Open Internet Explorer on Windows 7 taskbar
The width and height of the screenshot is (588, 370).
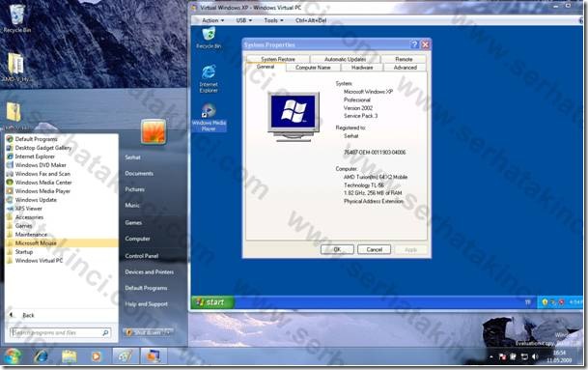(41, 356)
